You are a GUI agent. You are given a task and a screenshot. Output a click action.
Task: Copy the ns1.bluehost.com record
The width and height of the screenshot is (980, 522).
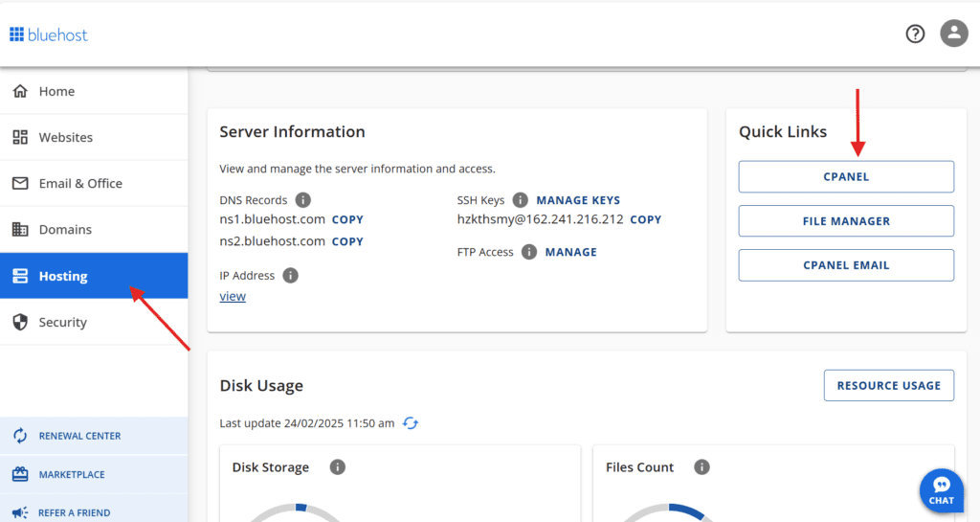[347, 220]
